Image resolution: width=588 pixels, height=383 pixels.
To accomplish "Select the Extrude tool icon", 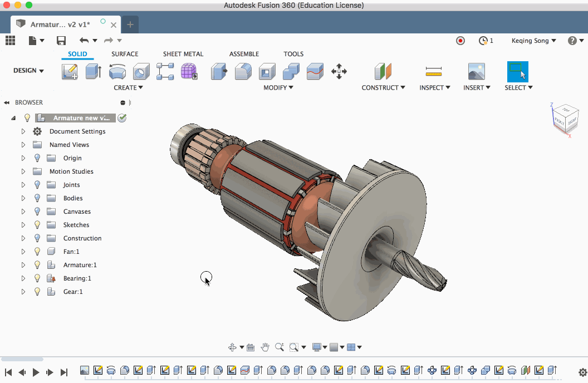I will point(93,71).
